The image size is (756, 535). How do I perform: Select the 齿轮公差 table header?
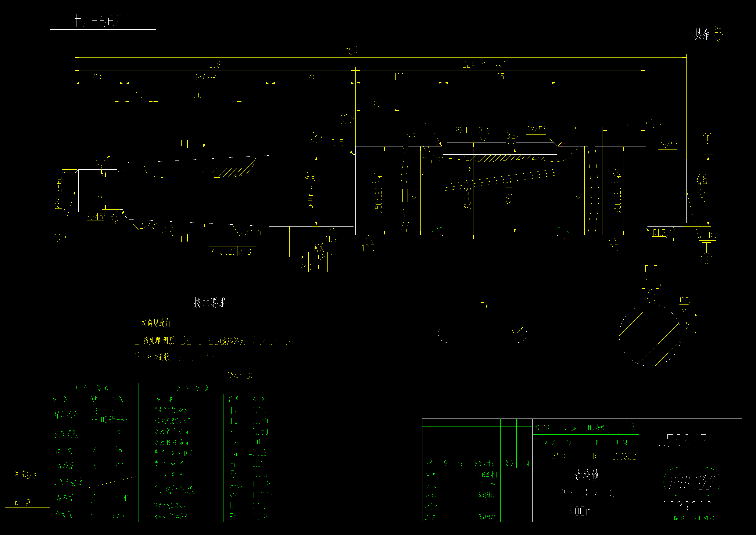tap(193, 389)
